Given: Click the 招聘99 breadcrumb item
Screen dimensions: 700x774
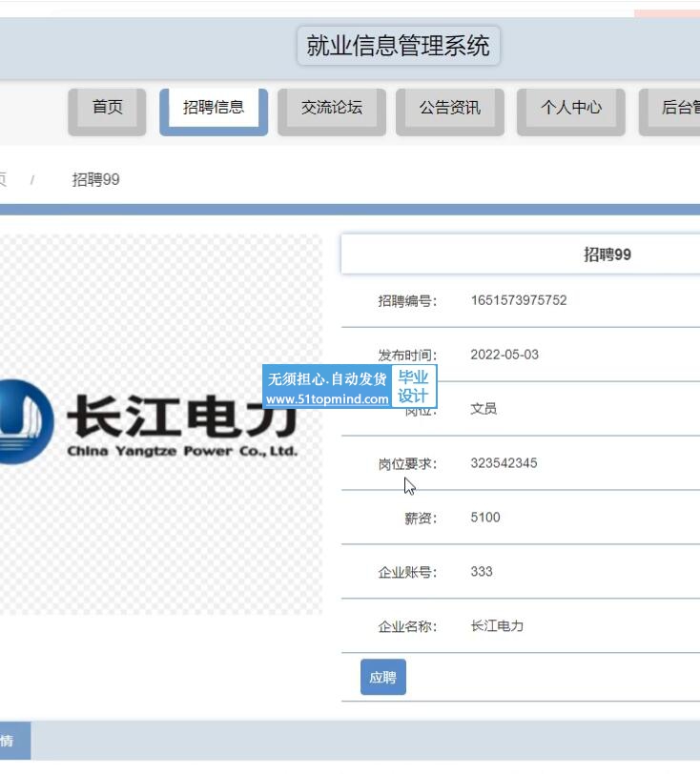Looking at the screenshot, I should pyautogui.click(x=95, y=179).
